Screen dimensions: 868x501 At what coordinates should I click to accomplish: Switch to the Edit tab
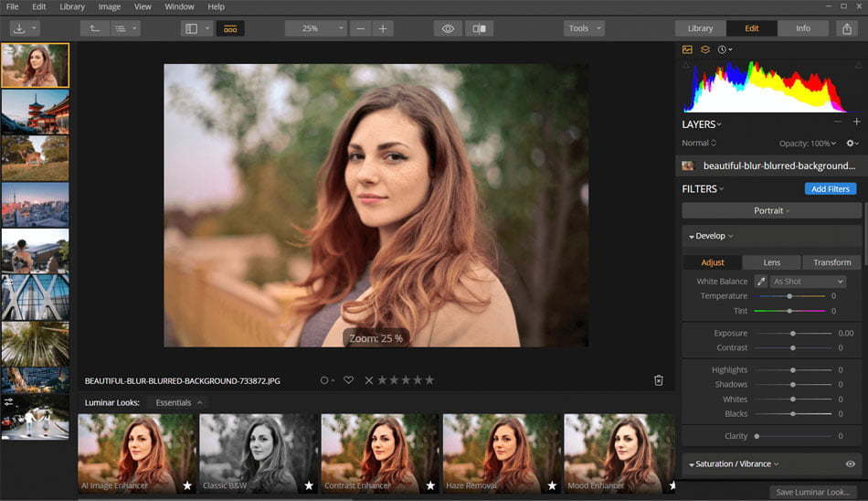pos(751,28)
